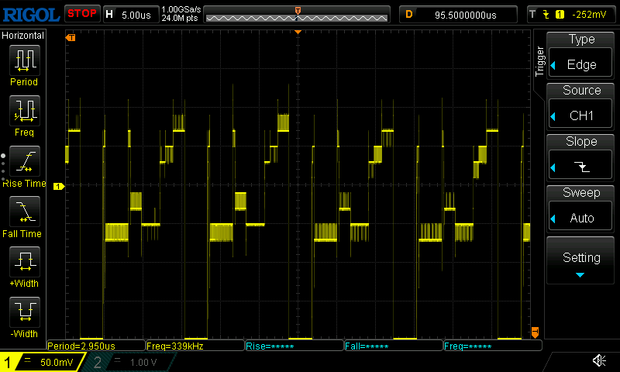Click the Fall=***** measurement result
The width and height of the screenshot is (620, 372).
click(367, 346)
